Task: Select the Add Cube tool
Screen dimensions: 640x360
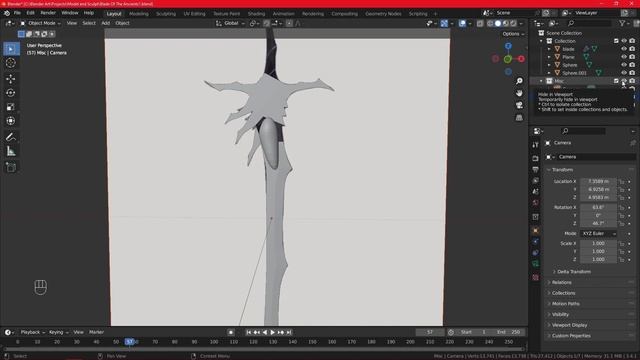Action: [11, 167]
